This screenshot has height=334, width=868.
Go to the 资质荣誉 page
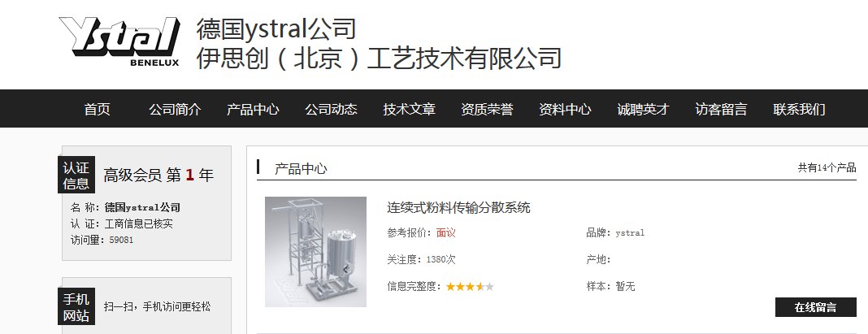point(487,109)
